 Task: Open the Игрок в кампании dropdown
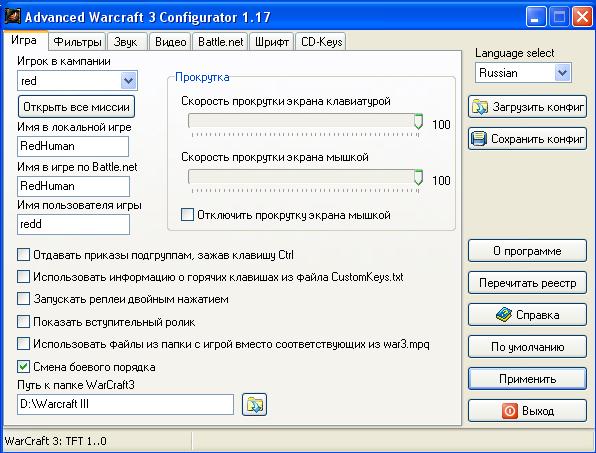click(128, 81)
